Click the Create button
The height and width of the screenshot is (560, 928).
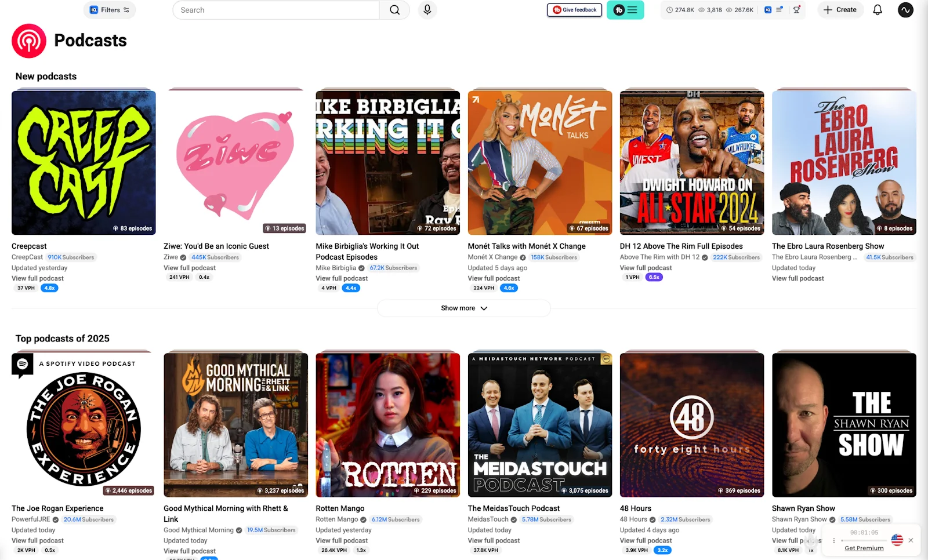(x=840, y=10)
